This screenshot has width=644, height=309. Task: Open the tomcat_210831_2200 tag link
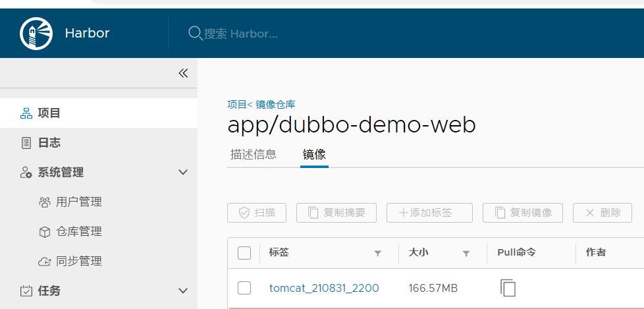324,288
